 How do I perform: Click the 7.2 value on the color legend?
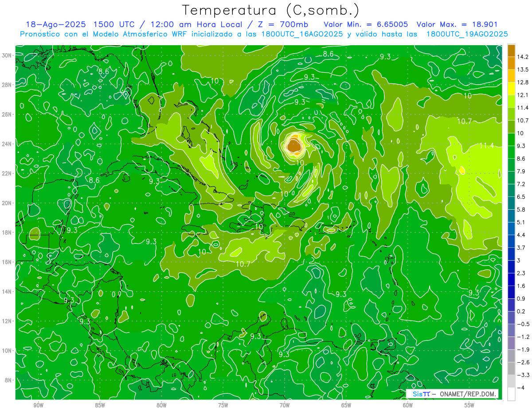click(x=521, y=184)
